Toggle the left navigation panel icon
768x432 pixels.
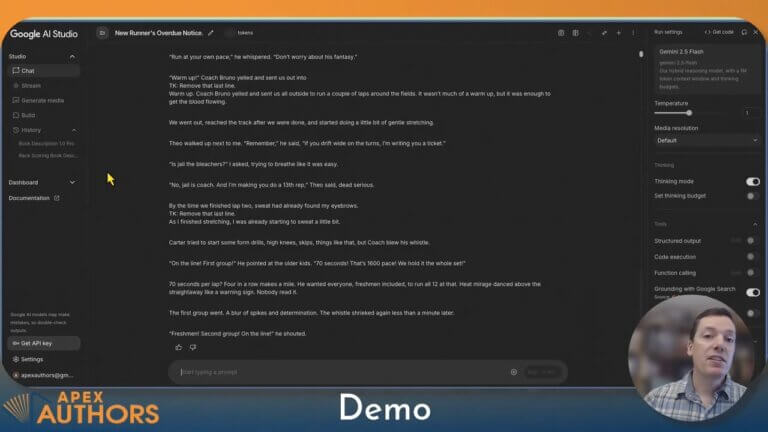(102, 33)
